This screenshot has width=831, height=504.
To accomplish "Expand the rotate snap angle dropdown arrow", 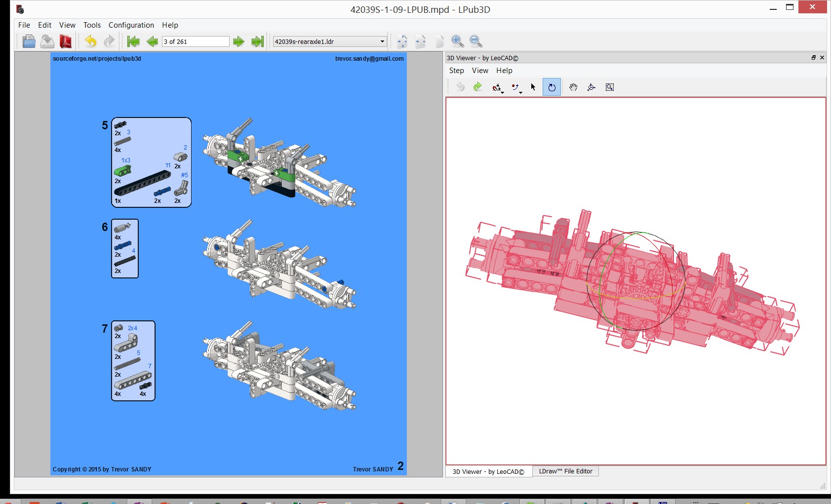I will pos(520,92).
